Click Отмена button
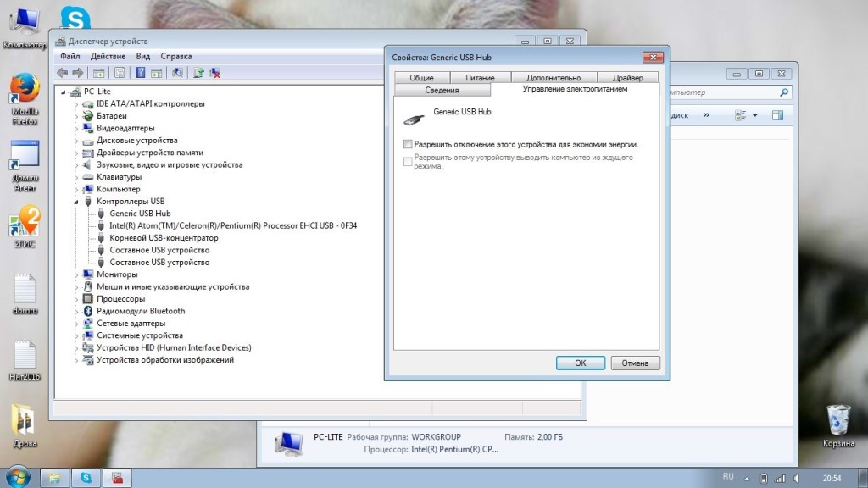The image size is (868, 488). click(635, 363)
